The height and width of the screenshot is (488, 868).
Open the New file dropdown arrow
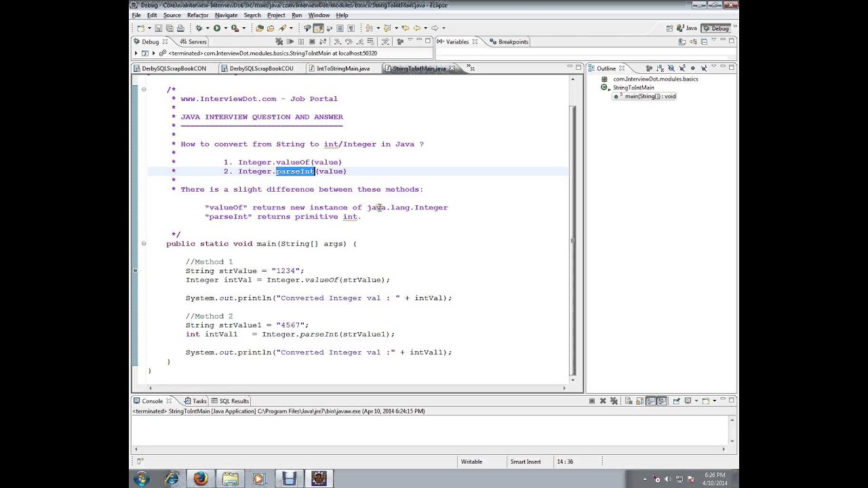click(x=149, y=28)
